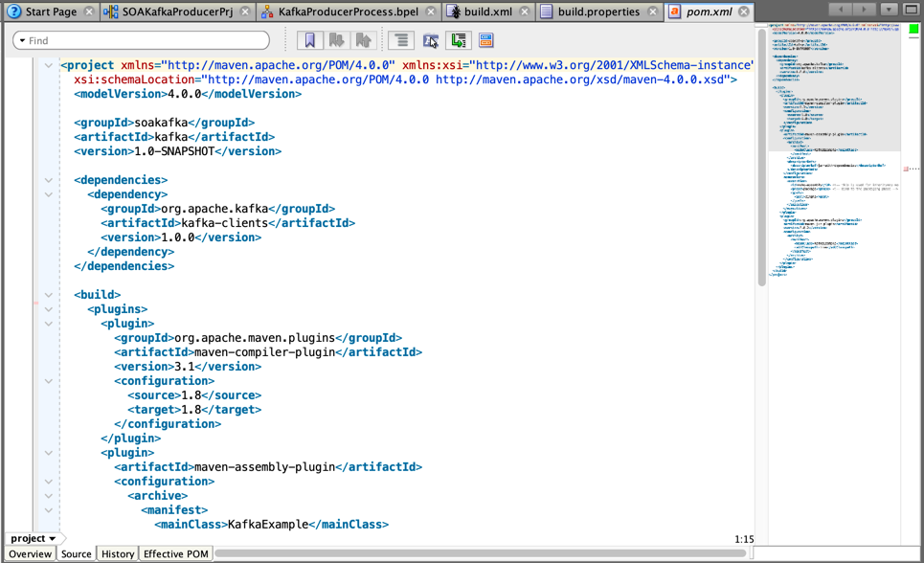Image resolution: width=924 pixels, height=563 pixels.
Task: Close the build.xml tab
Action: coord(525,11)
